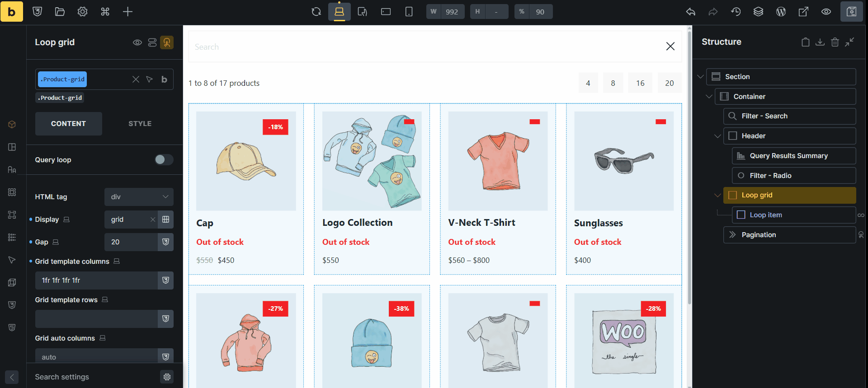
Task: Open builder settings gear in top toolbar
Action: click(82, 12)
